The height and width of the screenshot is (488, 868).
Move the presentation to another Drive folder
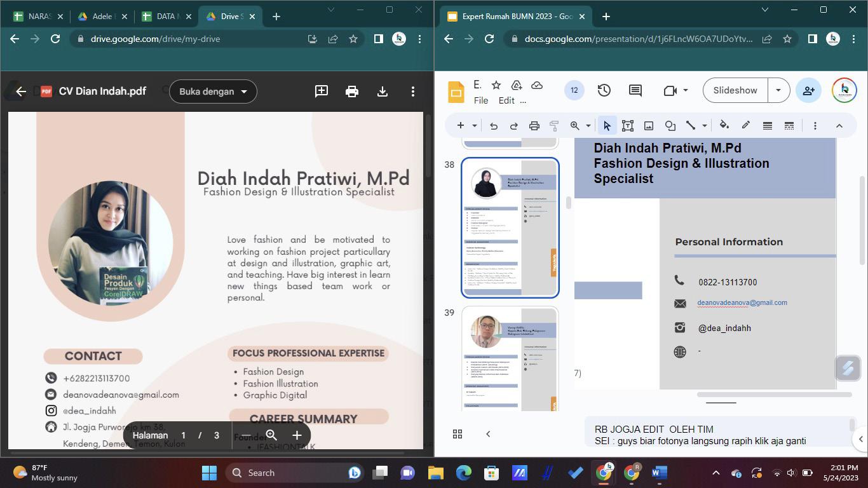click(516, 85)
